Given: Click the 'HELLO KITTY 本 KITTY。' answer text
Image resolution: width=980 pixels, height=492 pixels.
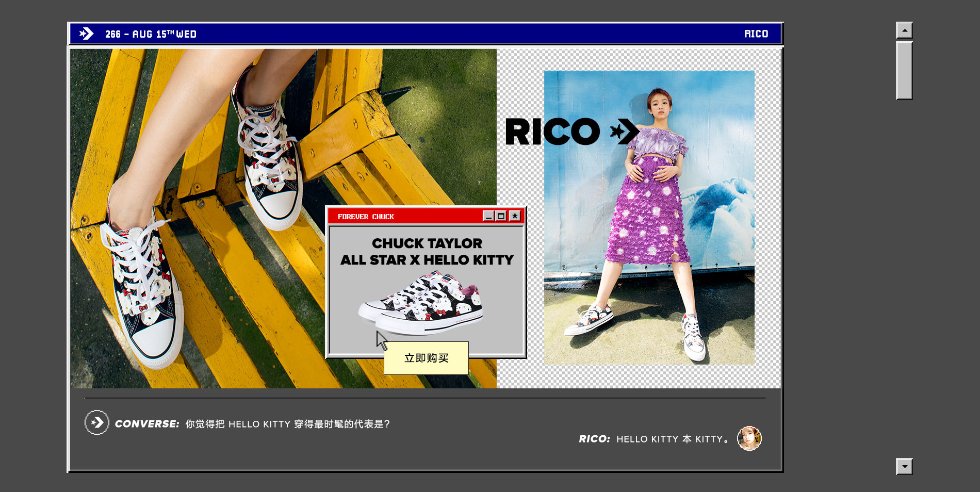Looking at the screenshot, I should pyautogui.click(x=673, y=439).
